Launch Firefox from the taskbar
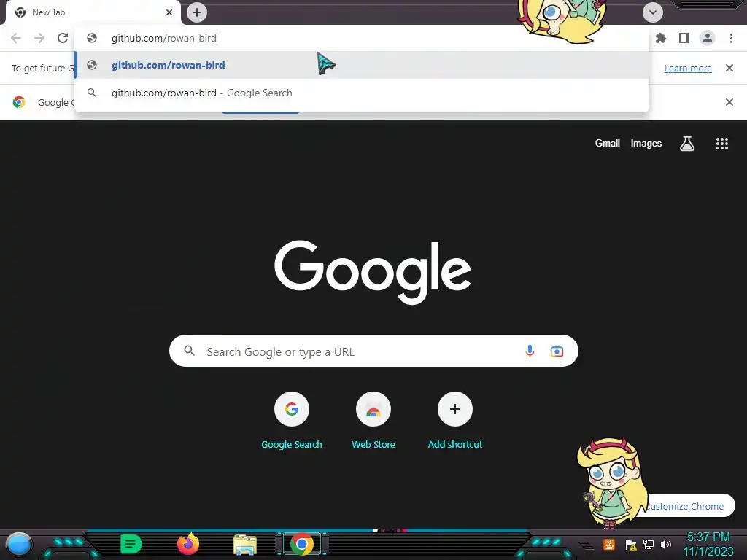This screenshot has height=560, width=747. click(x=188, y=544)
